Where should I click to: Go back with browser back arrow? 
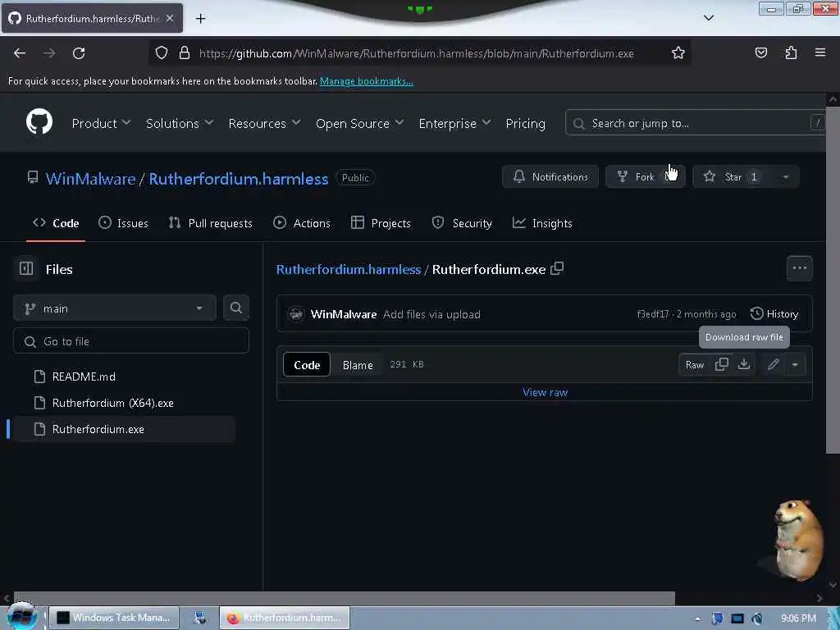(x=20, y=53)
